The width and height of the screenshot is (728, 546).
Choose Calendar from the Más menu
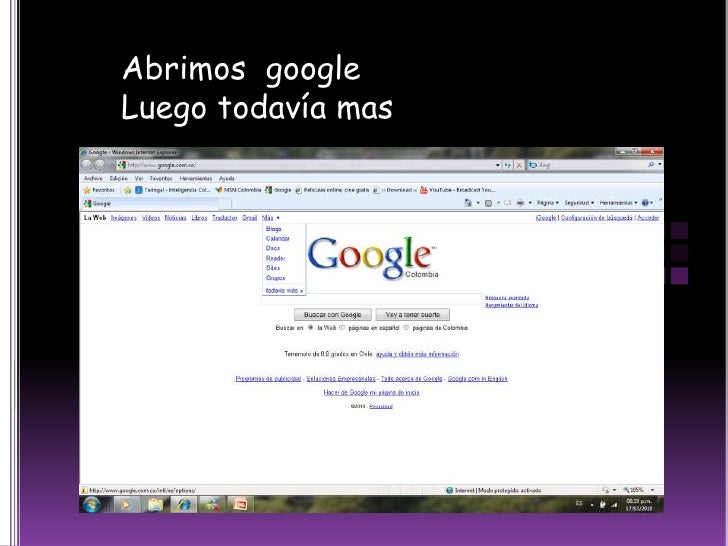click(278, 239)
